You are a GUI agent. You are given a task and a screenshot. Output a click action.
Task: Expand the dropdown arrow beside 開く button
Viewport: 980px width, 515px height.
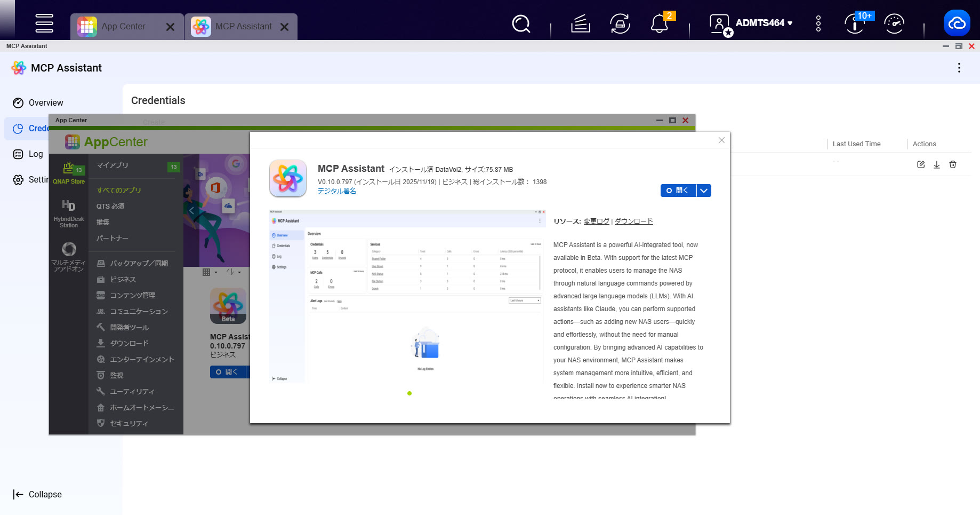pyautogui.click(x=704, y=191)
